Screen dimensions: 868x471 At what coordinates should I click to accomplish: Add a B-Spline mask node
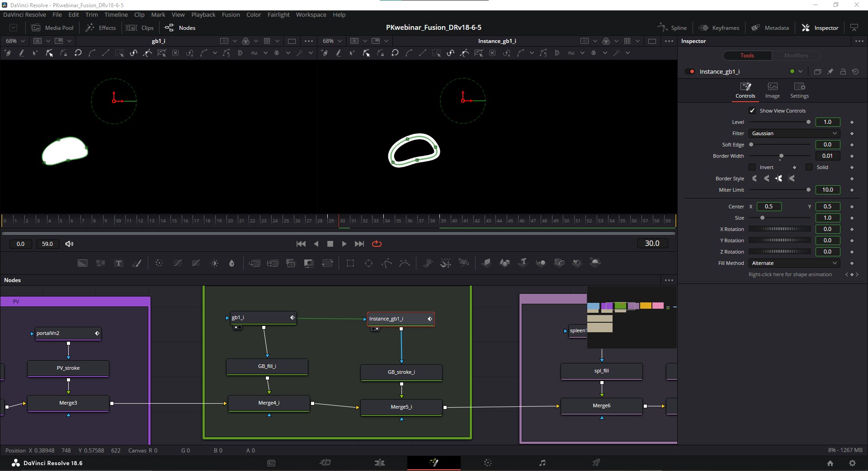pos(405,263)
